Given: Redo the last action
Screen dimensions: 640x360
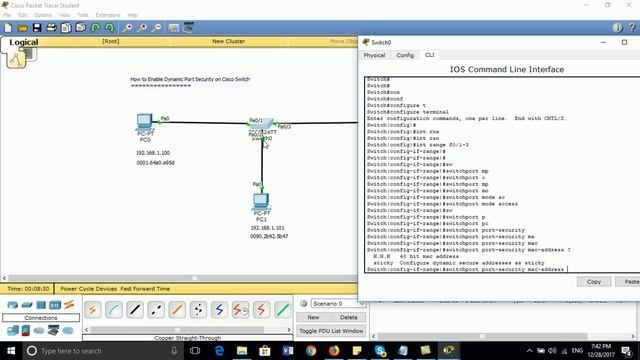Looking at the screenshot, I should (109, 28).
